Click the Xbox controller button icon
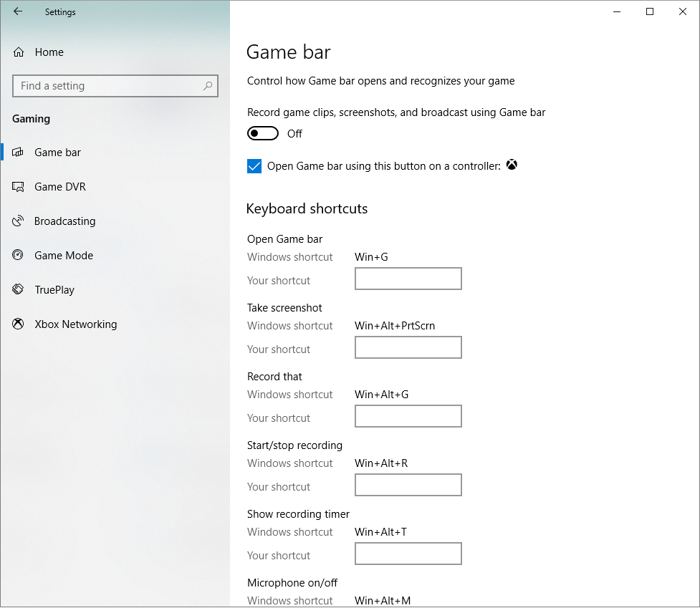This screenshot has width=700, height=608. (512, 165)
